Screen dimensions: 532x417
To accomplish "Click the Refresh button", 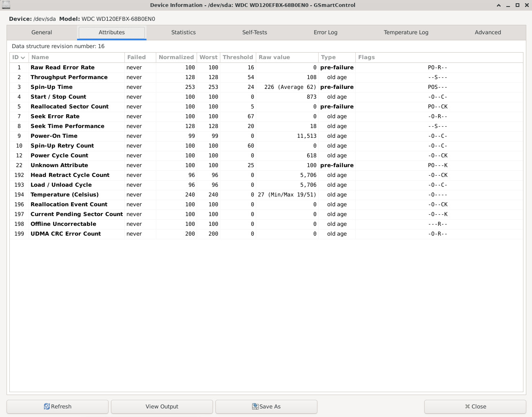I will pyautogui.click(x=58, y=406).
